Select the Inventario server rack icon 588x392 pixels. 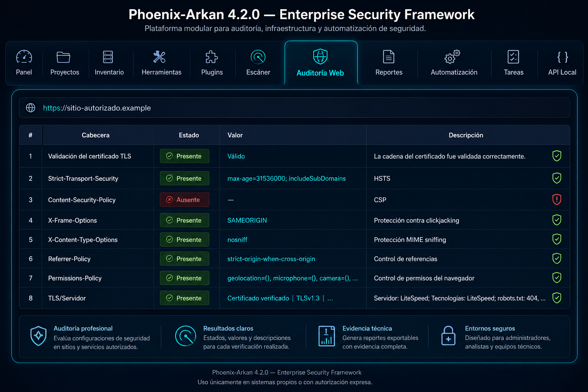108,57
